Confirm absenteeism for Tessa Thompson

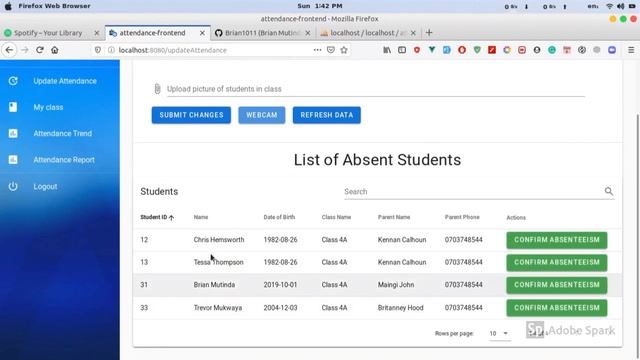click(557, 262)
